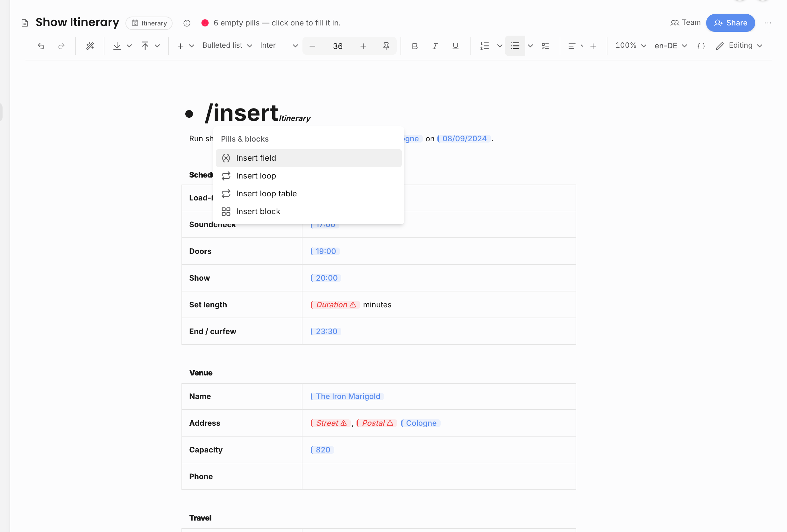Click the undo arrow icon
The image size is (787, 532).
pyautogui.click(x=41, y=46)
